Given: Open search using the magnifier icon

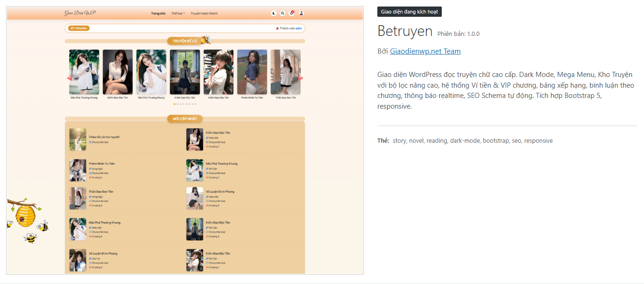Looking at the screenshot, I should click(283, 13).
